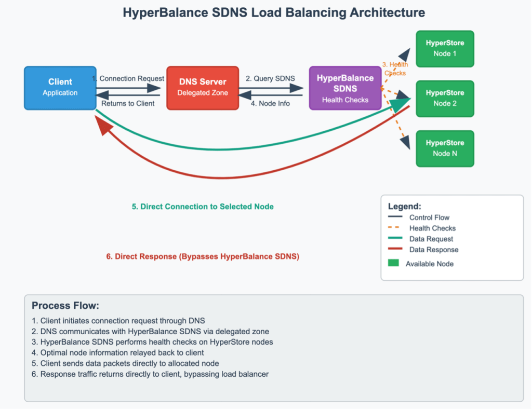Select the '5. Direct Connection to Selected Node' text
The height and width of the screenshot is (410, 532).
(203, 207)
